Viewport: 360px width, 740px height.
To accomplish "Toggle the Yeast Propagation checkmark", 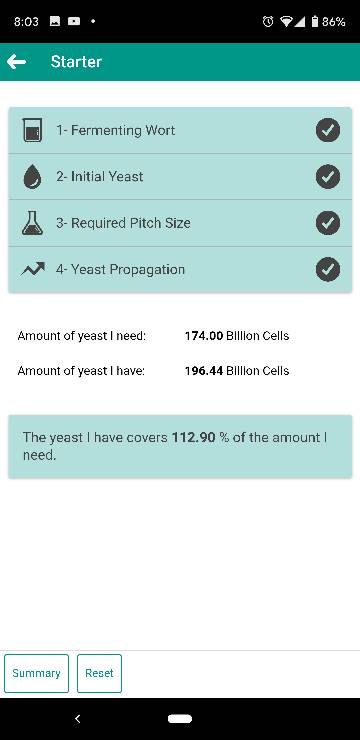I will pos(328,269).
